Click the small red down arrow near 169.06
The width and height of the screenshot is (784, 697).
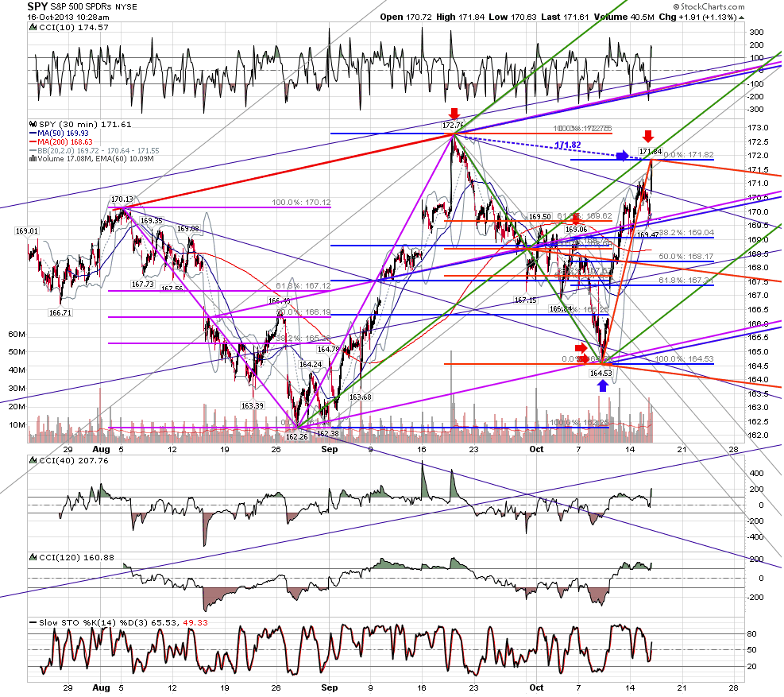[576, 219]
